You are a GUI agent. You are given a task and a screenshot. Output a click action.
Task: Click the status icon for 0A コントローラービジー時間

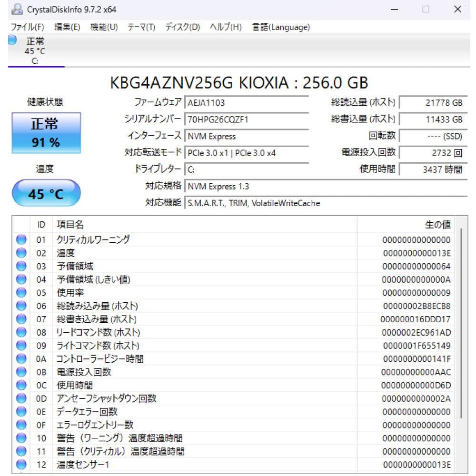[21, 358]
